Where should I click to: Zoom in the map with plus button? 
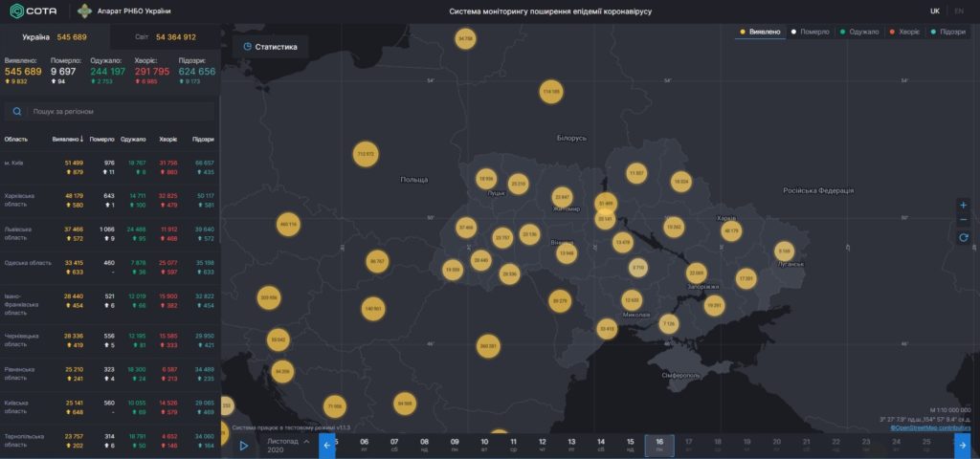click(963, 205)
